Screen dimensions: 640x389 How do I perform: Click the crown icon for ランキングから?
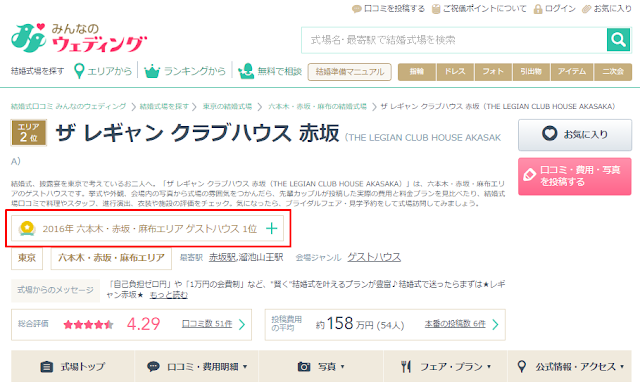(152, 71)
